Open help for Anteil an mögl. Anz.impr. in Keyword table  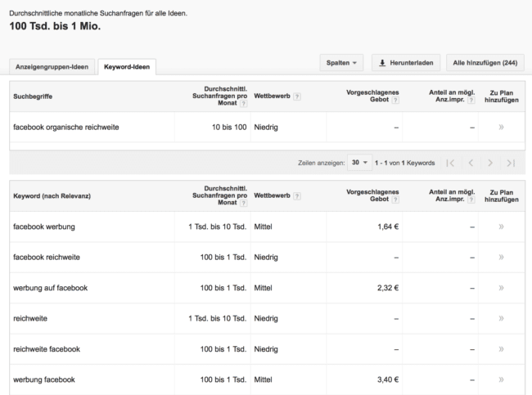471,200
